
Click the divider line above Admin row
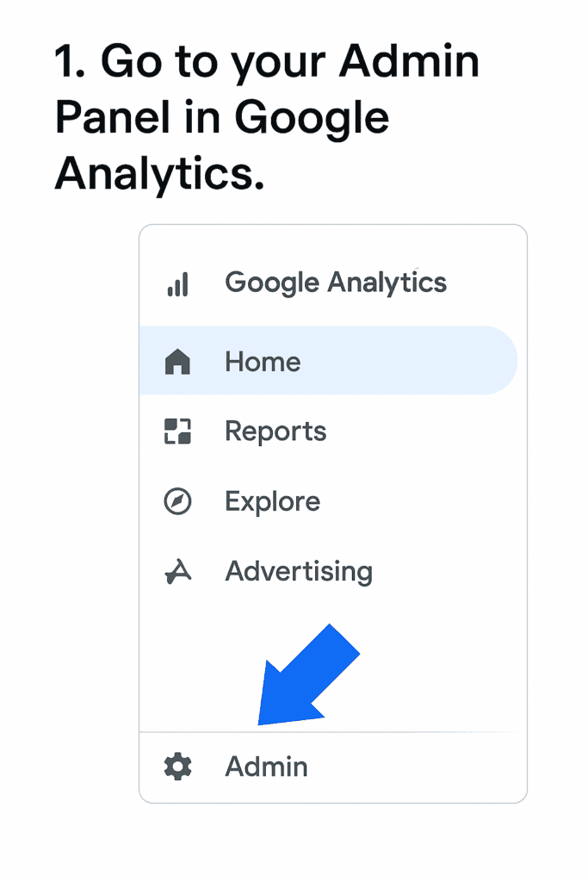point(333,732)
